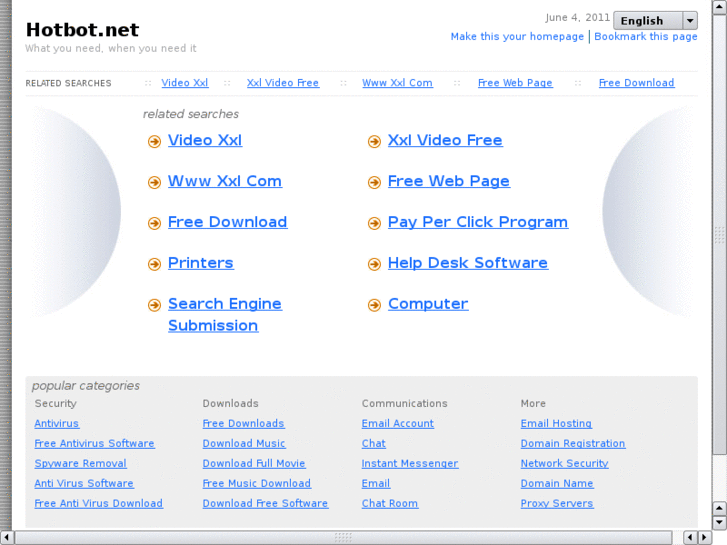Open Free Web Page in the related searches bar
Screen dimensions: 727x545
point(515,83)
